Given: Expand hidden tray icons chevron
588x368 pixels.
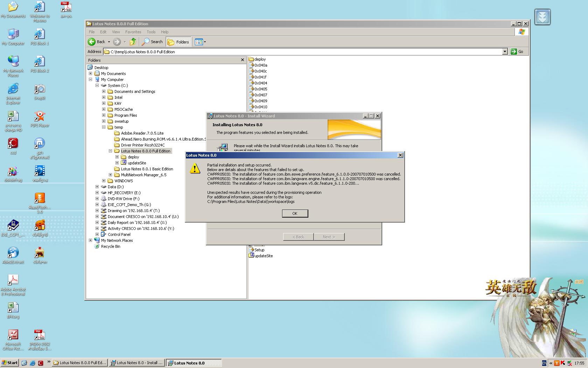Looking at the screenshot, I should coord(551,363).
